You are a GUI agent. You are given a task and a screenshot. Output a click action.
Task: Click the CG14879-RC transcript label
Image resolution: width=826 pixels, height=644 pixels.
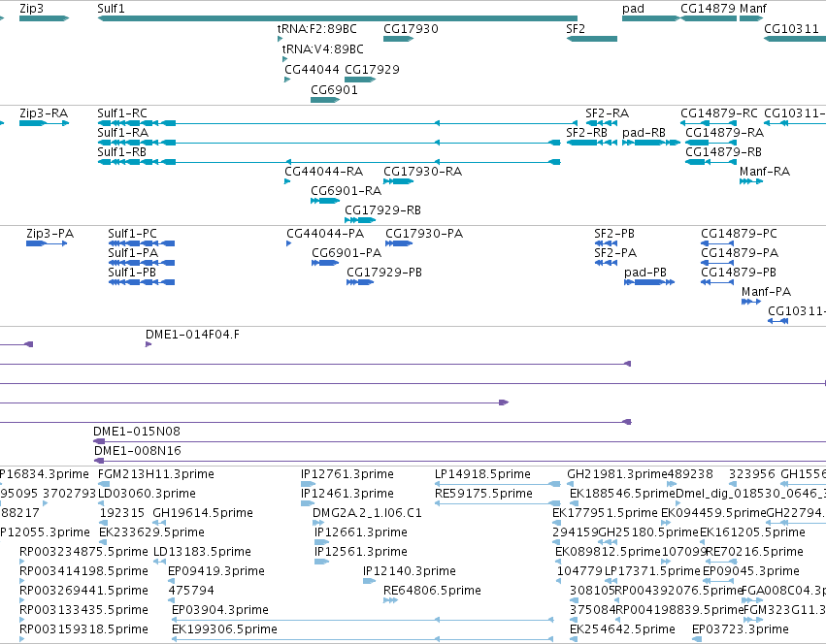coord(719,113)
